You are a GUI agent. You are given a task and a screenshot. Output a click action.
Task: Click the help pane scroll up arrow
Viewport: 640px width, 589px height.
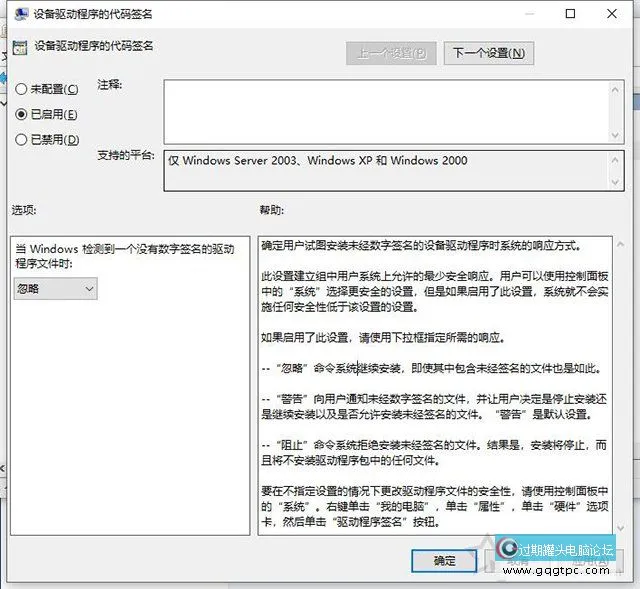pyautogui.click(x=620, y=244)
